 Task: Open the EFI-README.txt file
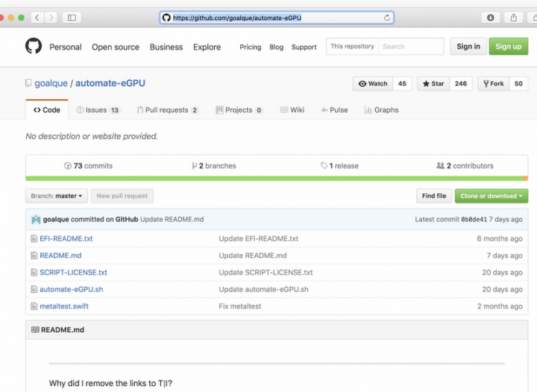point(66,238)
